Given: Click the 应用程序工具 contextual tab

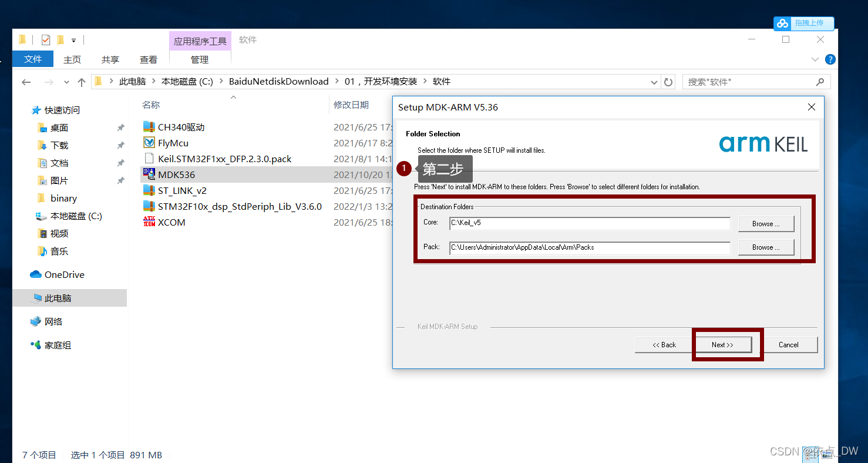Looking at the screenshot, I should (200, 41).
